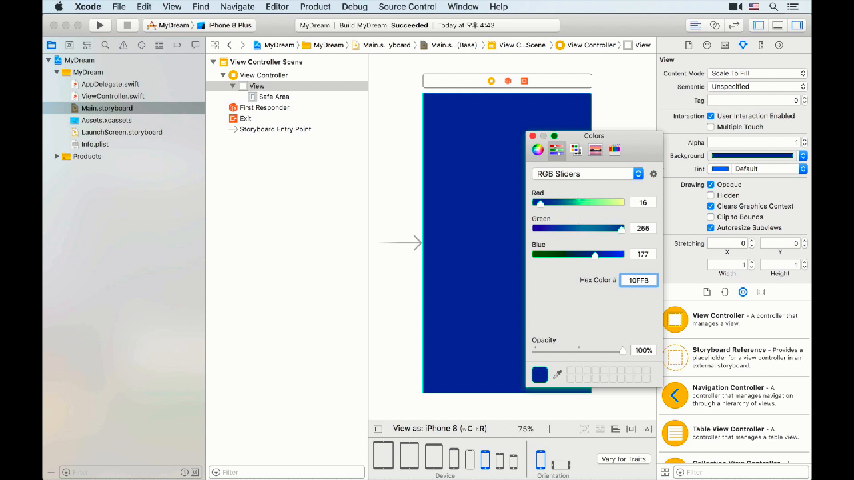Viewport: 854px width, 480px height.
Task: Toggle User Interaction Enabled checkbox
Action: tap(710, 116)
